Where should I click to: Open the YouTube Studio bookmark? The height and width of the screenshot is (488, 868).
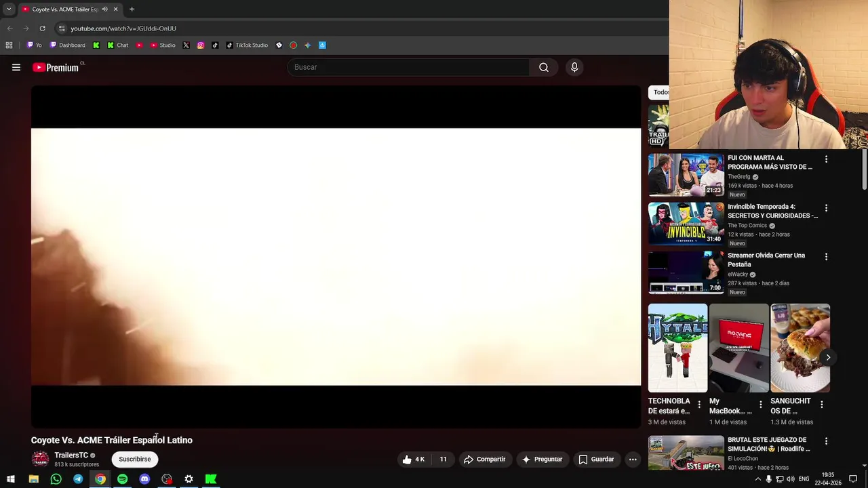tap(163, 45)
